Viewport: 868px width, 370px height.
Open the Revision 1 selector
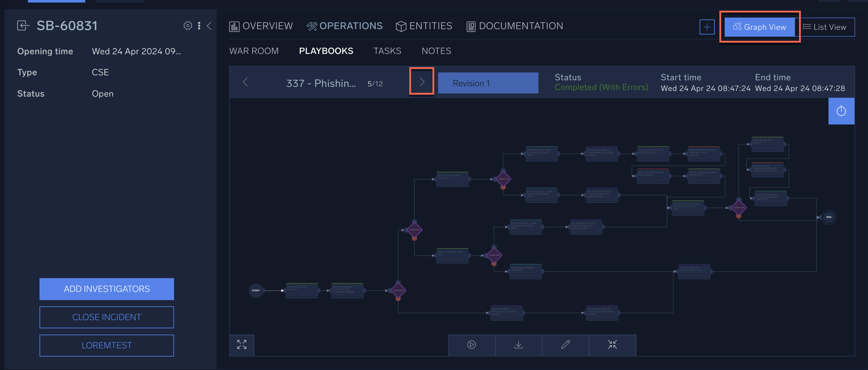(488, 83)
